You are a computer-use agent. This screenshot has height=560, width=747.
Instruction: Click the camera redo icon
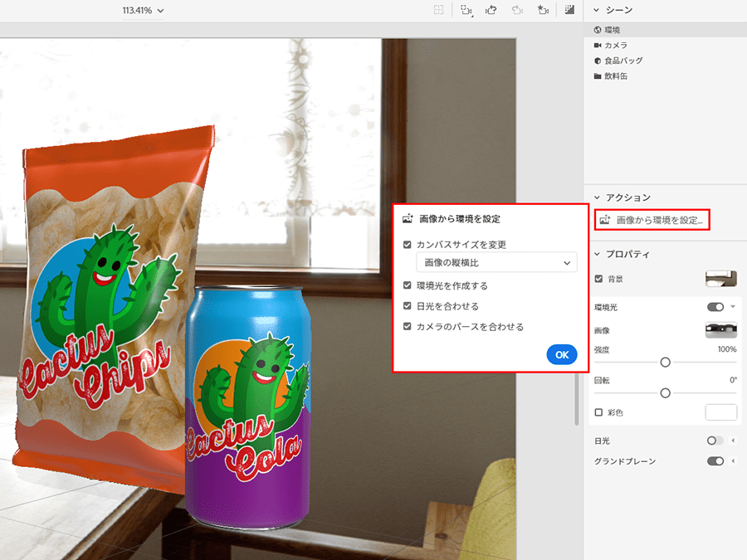[517, 10]
